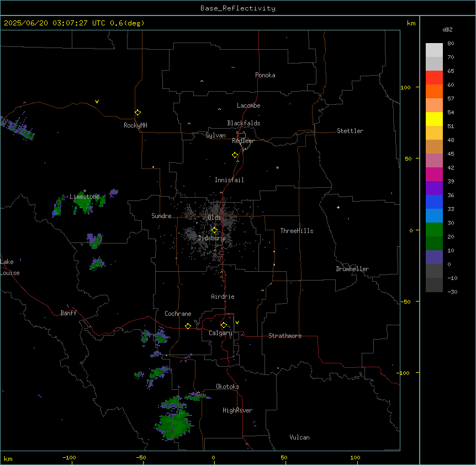
Task: Click the Sundre label
Action: 161,216
